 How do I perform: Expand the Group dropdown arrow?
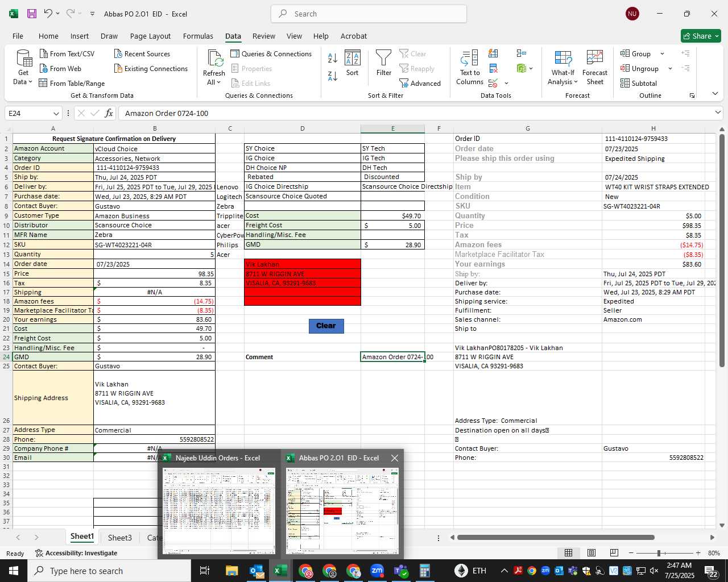coord(662,54)
